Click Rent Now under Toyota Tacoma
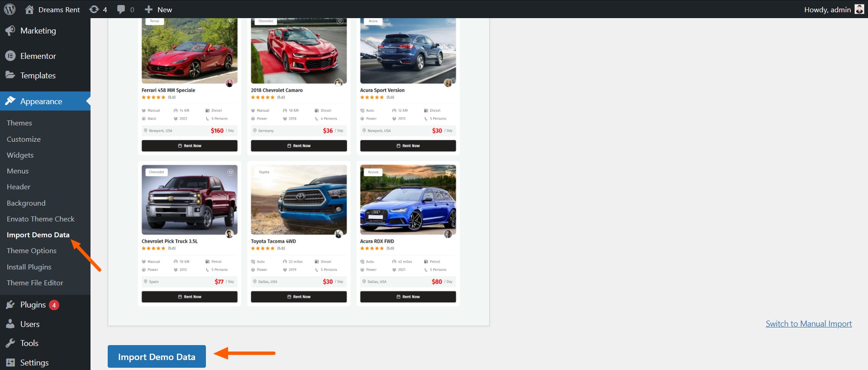The height and width of the screenshot is (370, 868). click(x=299, y=297)
